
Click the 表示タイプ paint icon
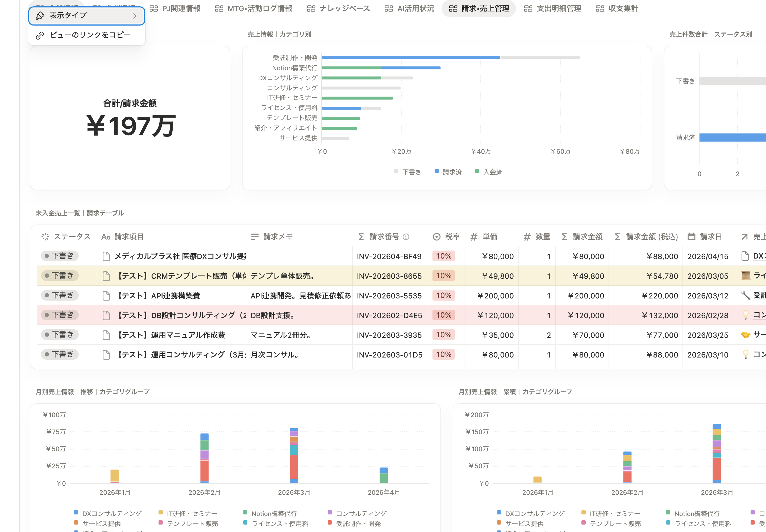tap(40, 16)
